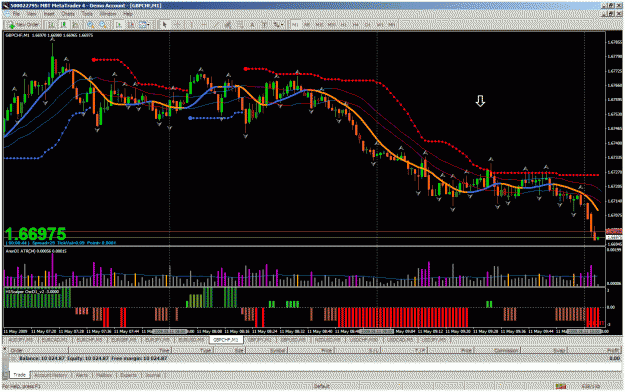Sort trades by Profit column header
Image resolution: width=625 pixels, height=392 pixels.
click(x=594, y=350)
